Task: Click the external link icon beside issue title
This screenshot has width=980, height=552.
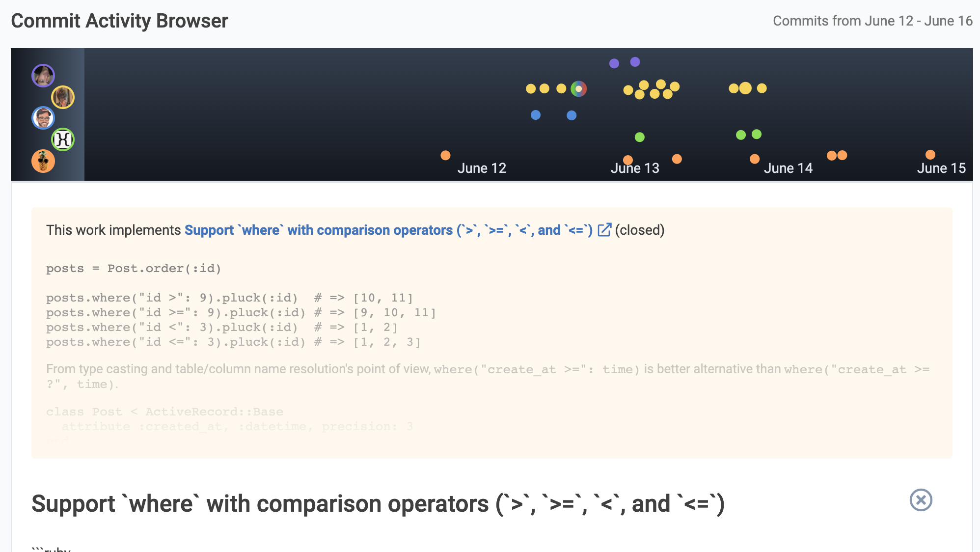Action: [604, 230]
